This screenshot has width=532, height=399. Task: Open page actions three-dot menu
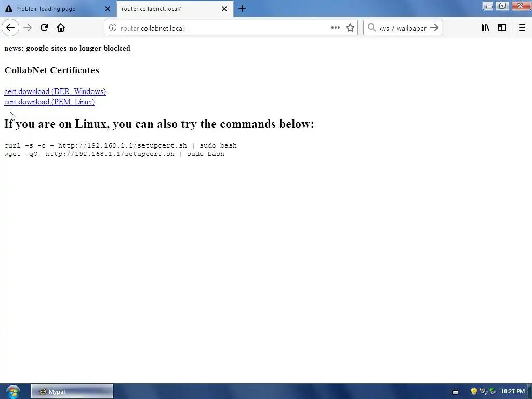click(336, 28)
